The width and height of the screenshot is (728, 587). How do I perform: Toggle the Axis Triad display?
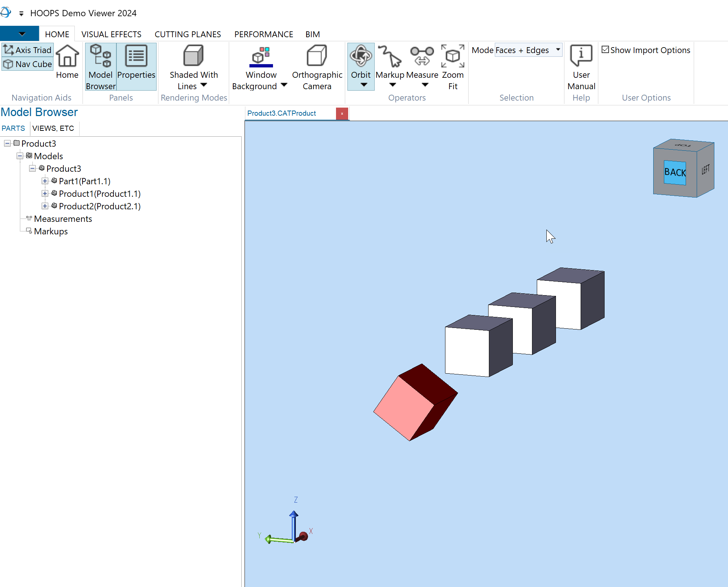click(28, 50)
